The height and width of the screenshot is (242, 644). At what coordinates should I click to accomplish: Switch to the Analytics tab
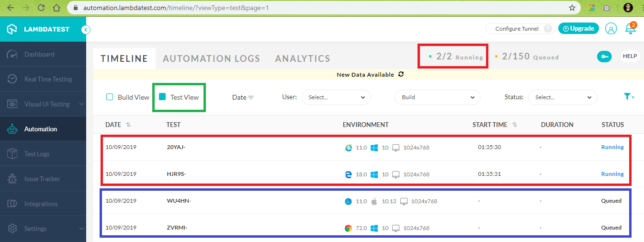point(303,58)
